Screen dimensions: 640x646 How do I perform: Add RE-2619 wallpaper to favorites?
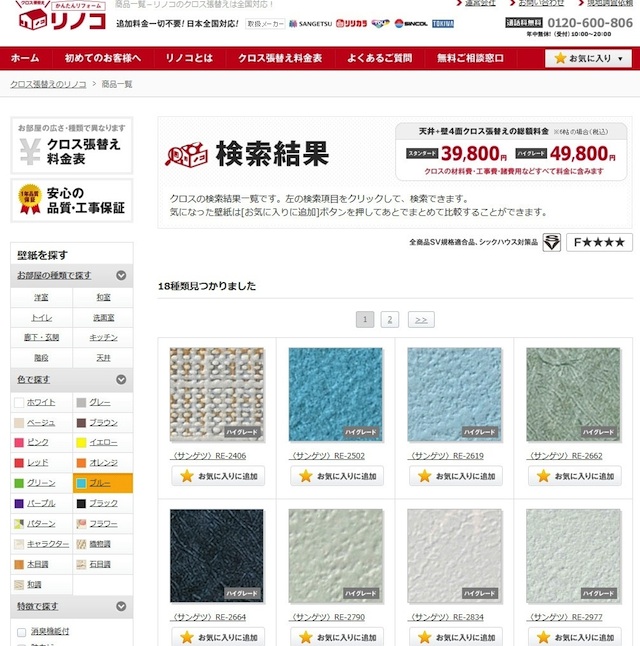pos(455,477)
